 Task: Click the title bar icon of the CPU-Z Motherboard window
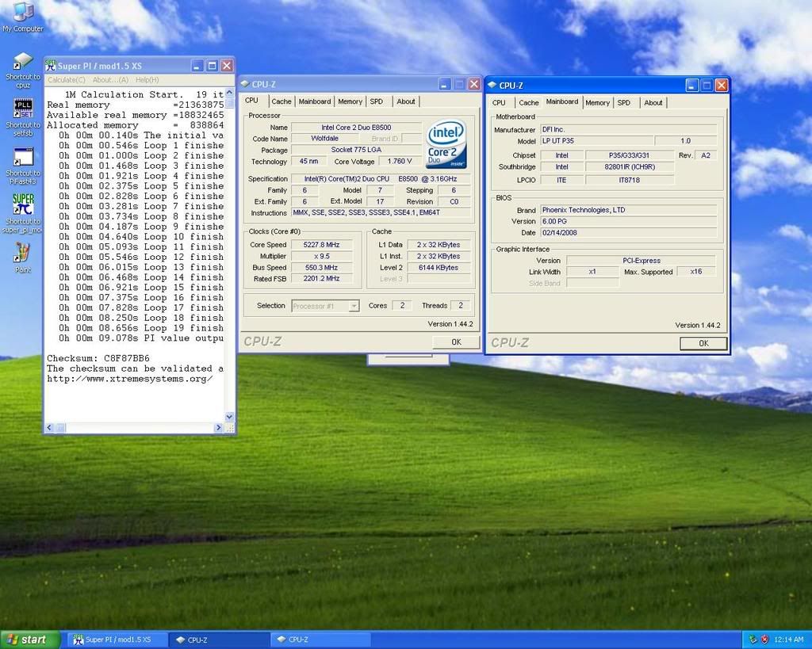pos(492,86)
